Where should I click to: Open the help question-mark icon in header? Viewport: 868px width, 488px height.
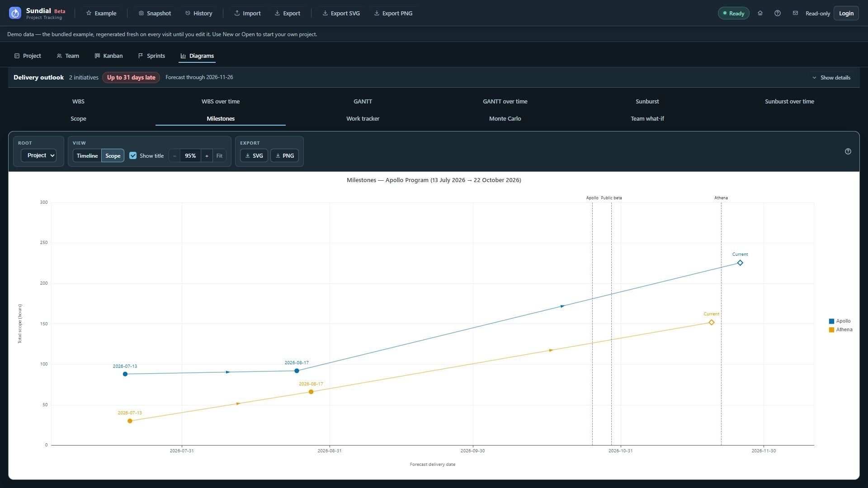click(x=778, y=13)
